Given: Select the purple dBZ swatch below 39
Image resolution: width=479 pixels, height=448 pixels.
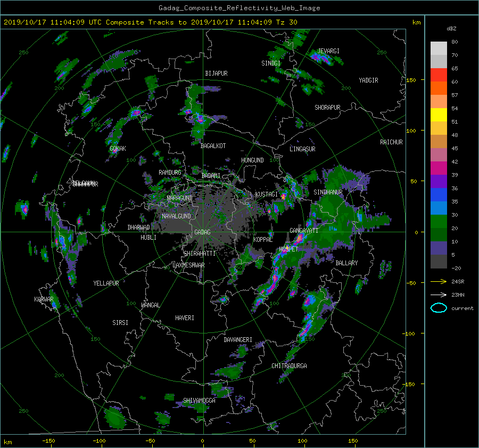Looking at the screenshot, I should (x=439, y=182).
